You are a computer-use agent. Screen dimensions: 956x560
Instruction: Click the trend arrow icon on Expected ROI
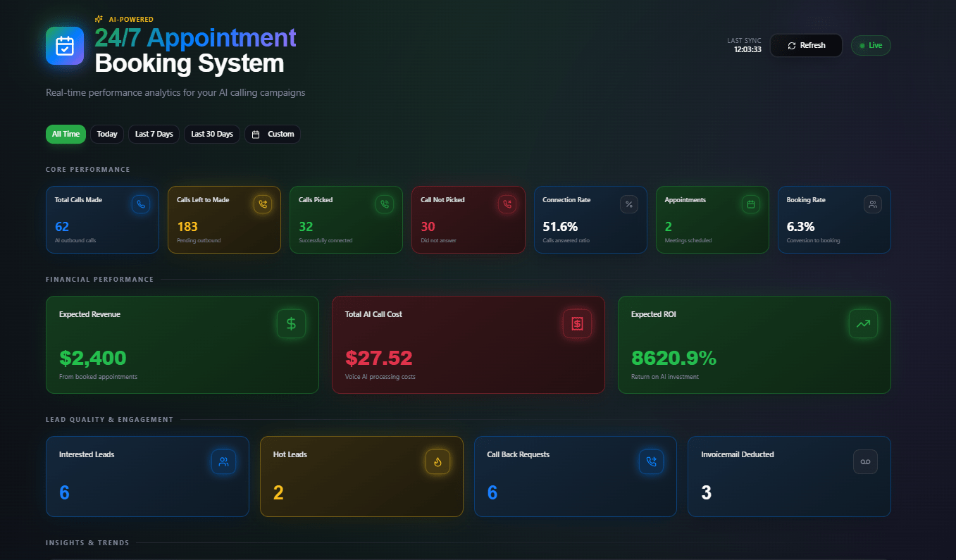863,323
